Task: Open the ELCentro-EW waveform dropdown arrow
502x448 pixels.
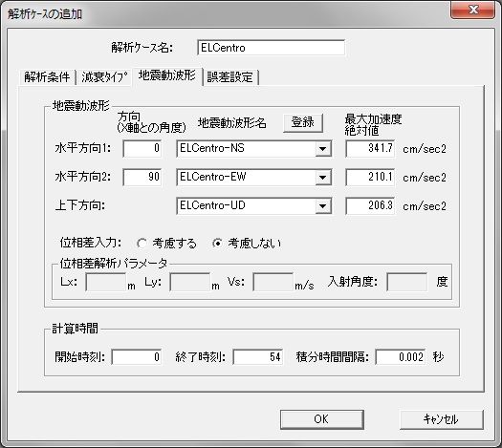Action: [323, 178]
